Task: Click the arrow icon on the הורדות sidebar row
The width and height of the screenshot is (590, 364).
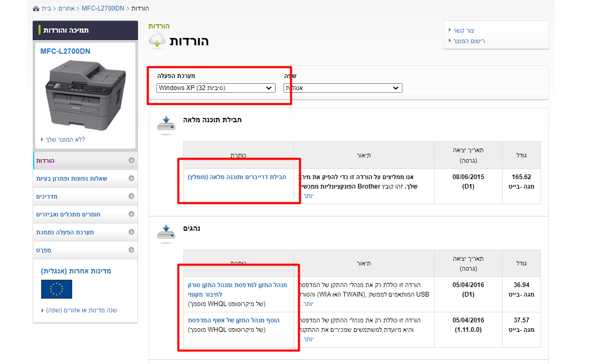Action: click(131, 160)
